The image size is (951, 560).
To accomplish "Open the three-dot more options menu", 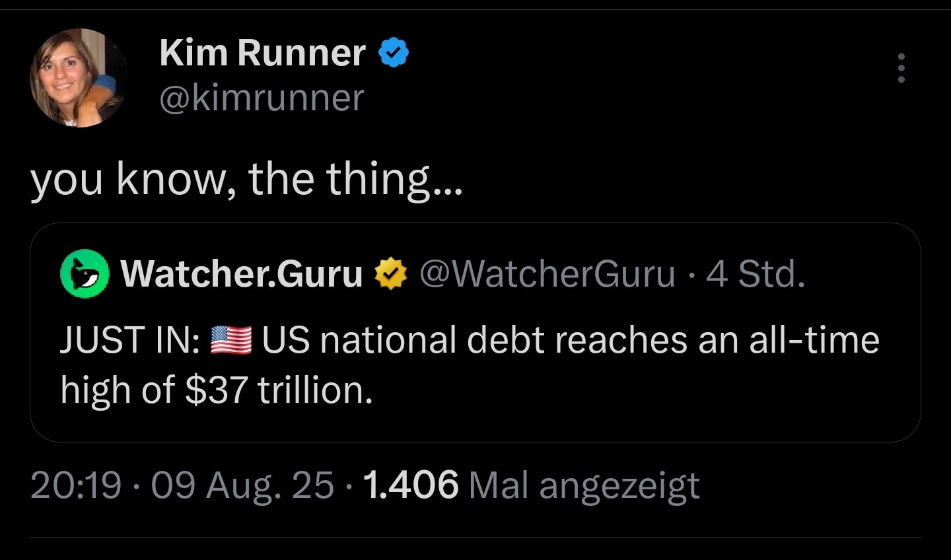I will 900,69.
